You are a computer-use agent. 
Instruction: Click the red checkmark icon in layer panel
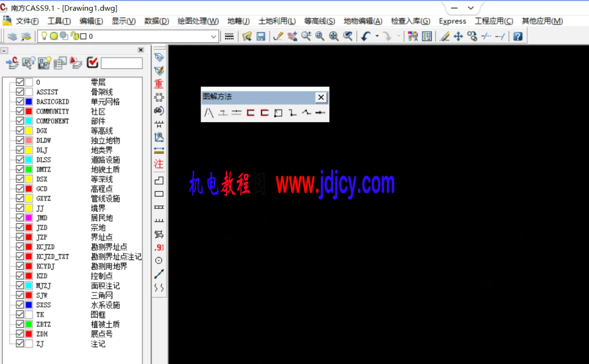pos(92,63)
